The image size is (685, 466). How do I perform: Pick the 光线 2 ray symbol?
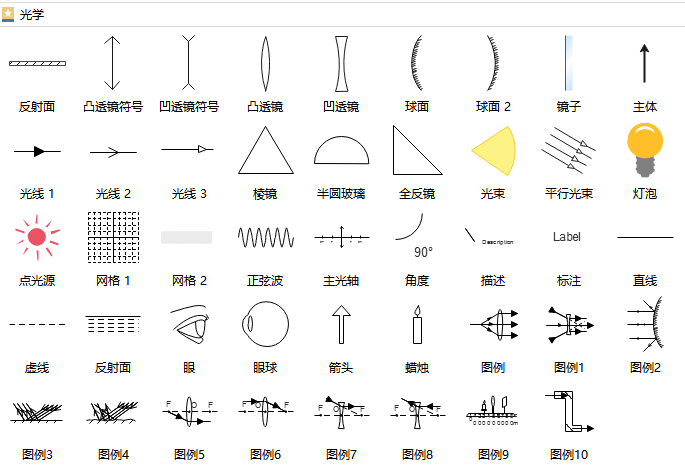pyautogui.click(x=113, y=152)
